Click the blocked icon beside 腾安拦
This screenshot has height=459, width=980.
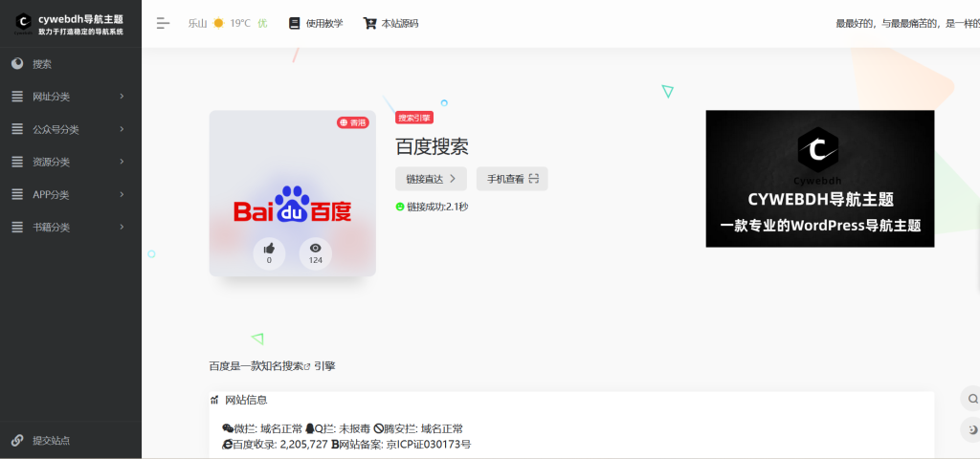(x=378, y=428)
